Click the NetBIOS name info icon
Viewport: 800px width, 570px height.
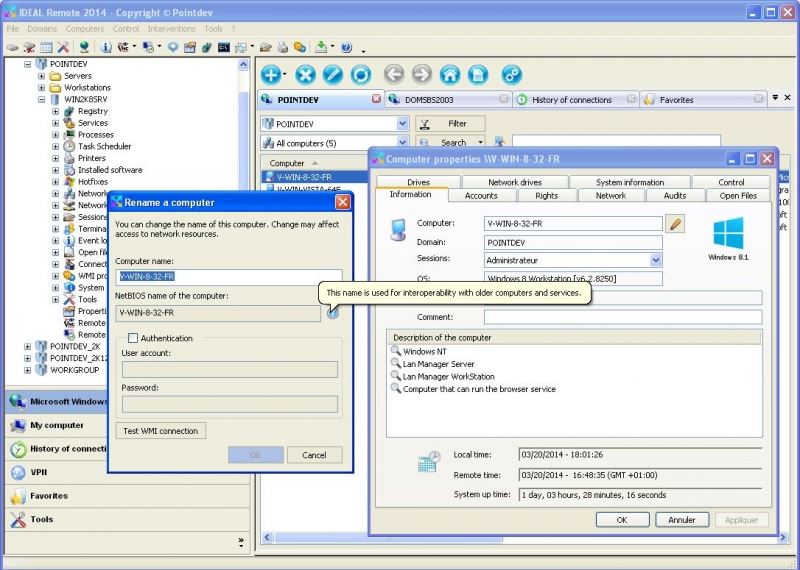pyautogui.click(x=332, y=312)
